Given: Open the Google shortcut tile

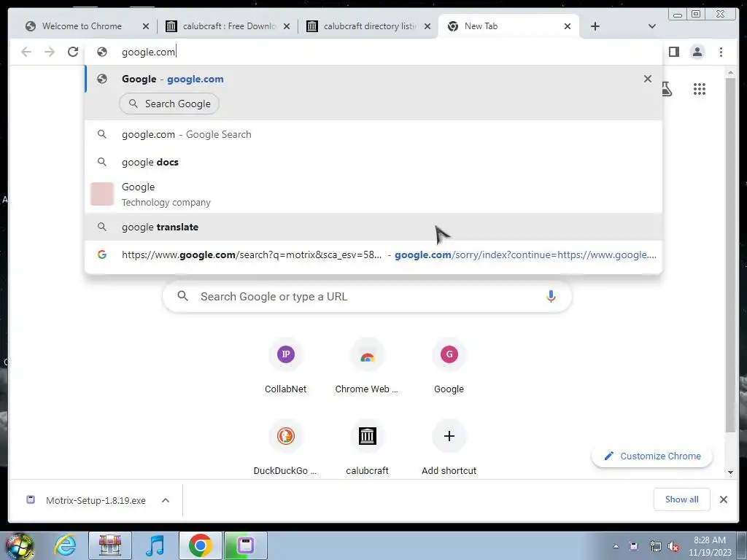Looking at the screenshot, I should [449, 366].
